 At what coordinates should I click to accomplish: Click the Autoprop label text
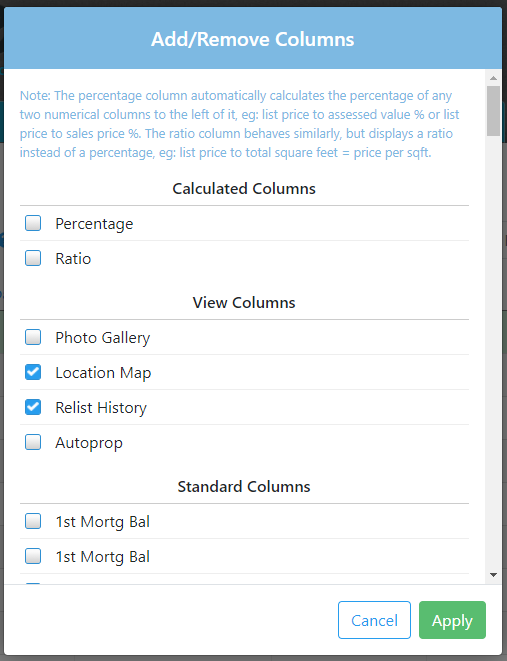coord(89,443)
